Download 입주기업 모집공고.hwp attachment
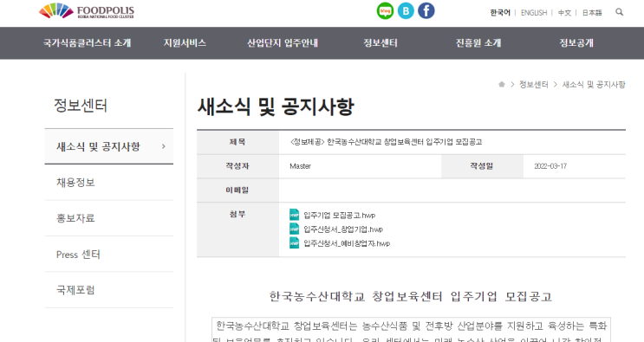This screenshot has height=342, width=644. point(339,216)
